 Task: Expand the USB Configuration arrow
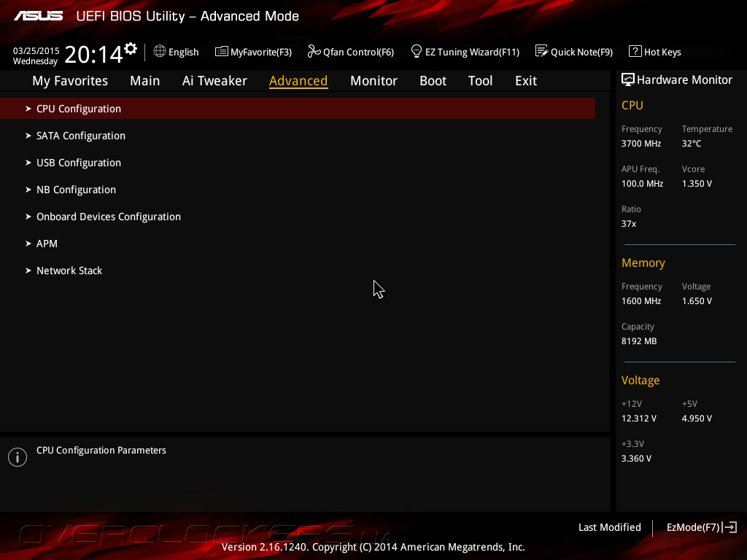(28, 163)
